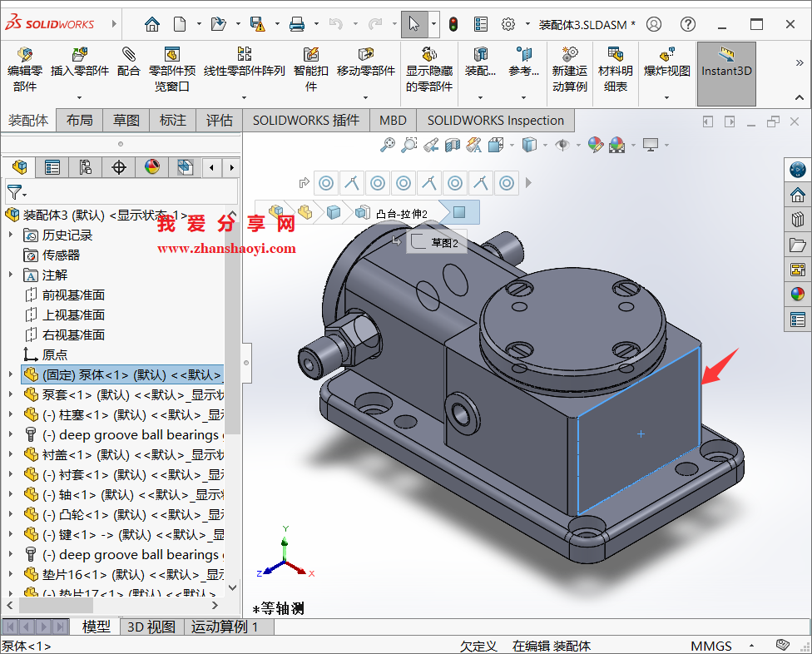
Task: Open the FeatureManager design tree tab
Action: [x=20, y=166]
